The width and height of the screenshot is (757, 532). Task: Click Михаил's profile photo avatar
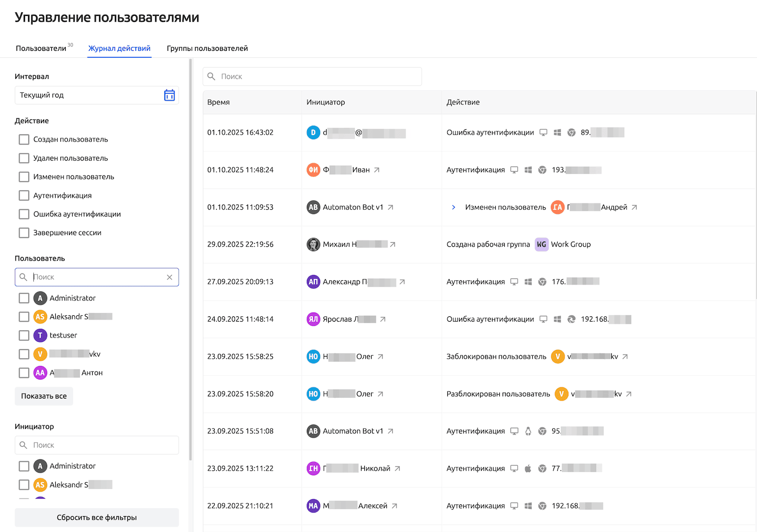313,244
